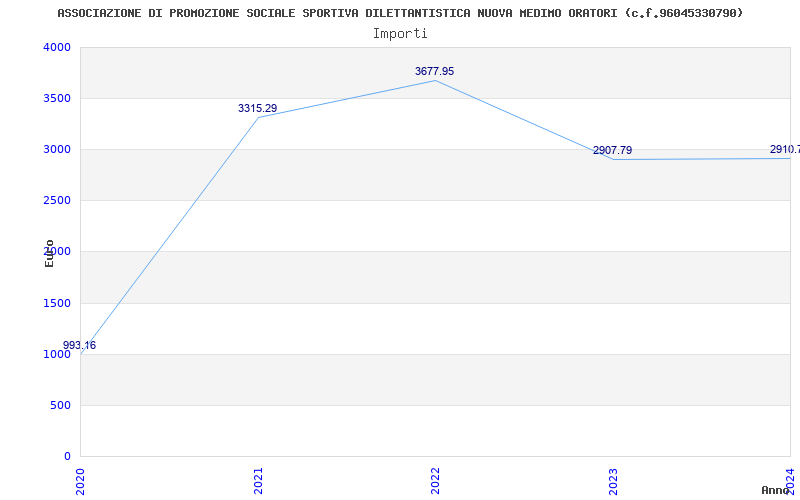Viewport: 800px width, 500px height.
Task: Click the 2500 y-axis tick label
Action: point(57,201)
